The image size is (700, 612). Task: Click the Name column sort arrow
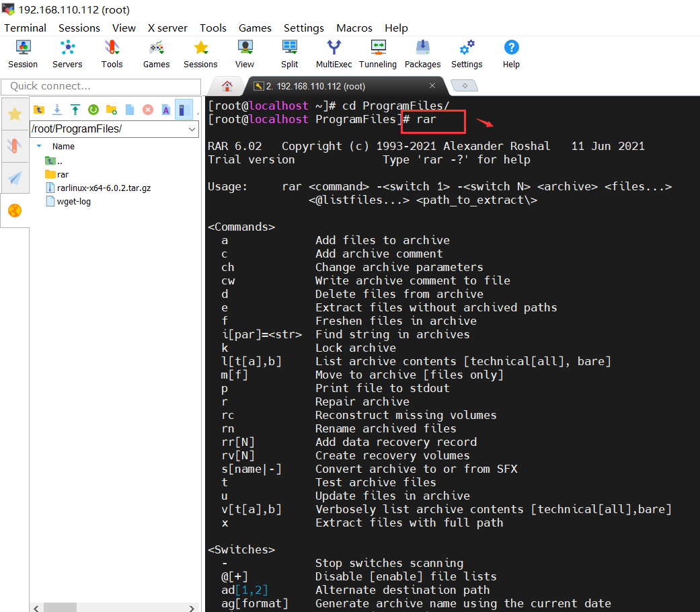(39, 146)
